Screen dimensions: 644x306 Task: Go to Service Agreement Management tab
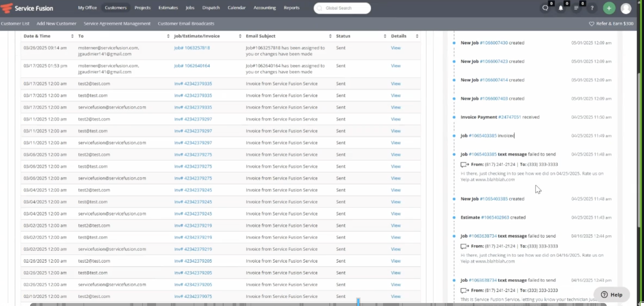[x=117, y=24]
